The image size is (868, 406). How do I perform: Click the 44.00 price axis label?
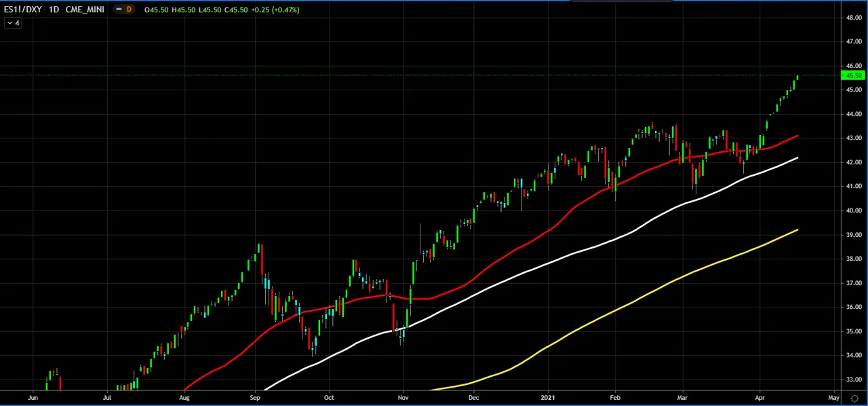(854, 114)
